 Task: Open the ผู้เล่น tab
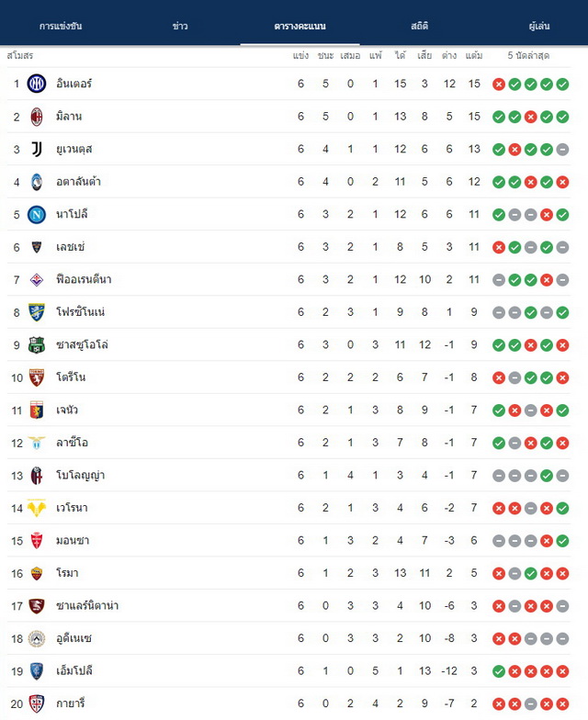click(538, 26)
